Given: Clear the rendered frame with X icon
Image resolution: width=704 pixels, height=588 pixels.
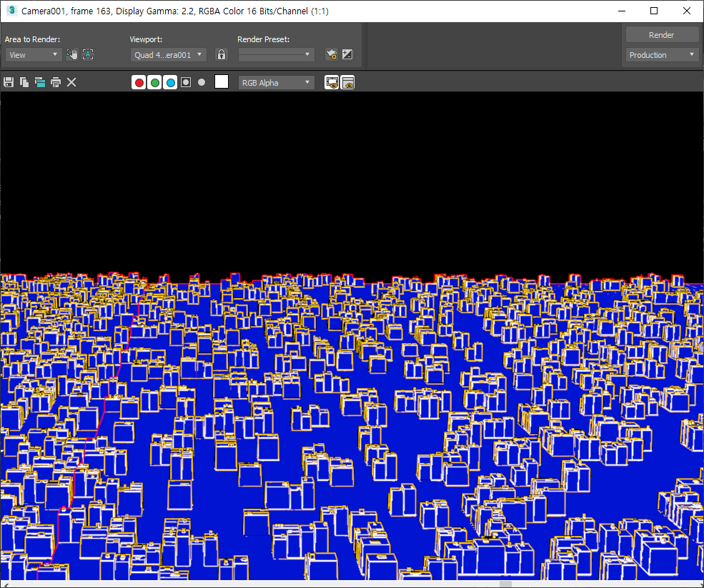Looking at the screenshot, I should point(71,82).
